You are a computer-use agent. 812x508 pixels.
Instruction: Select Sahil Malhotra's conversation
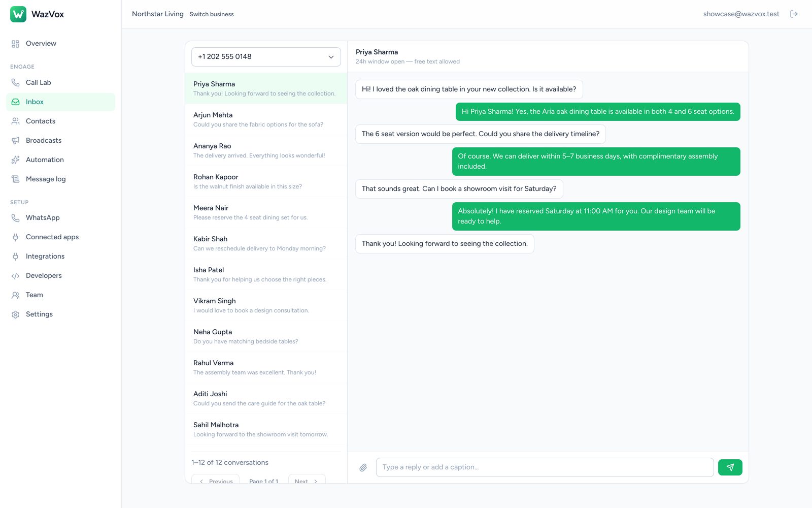(x=266, y=429)
